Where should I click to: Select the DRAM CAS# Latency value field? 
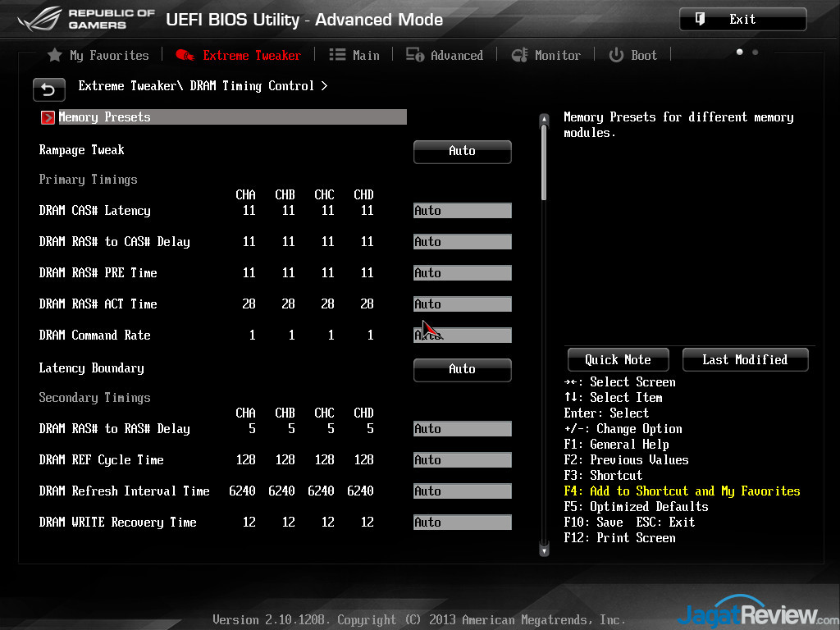coord(462,211)
